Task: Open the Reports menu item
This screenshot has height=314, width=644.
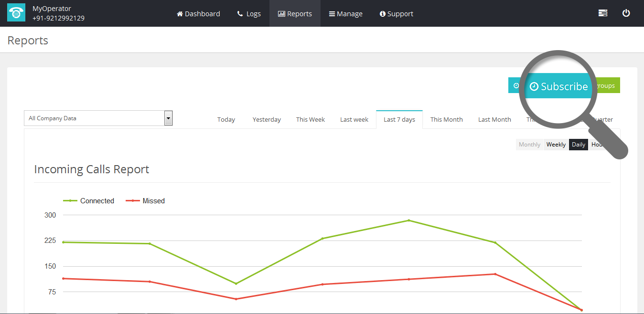Action: point(295,14)
